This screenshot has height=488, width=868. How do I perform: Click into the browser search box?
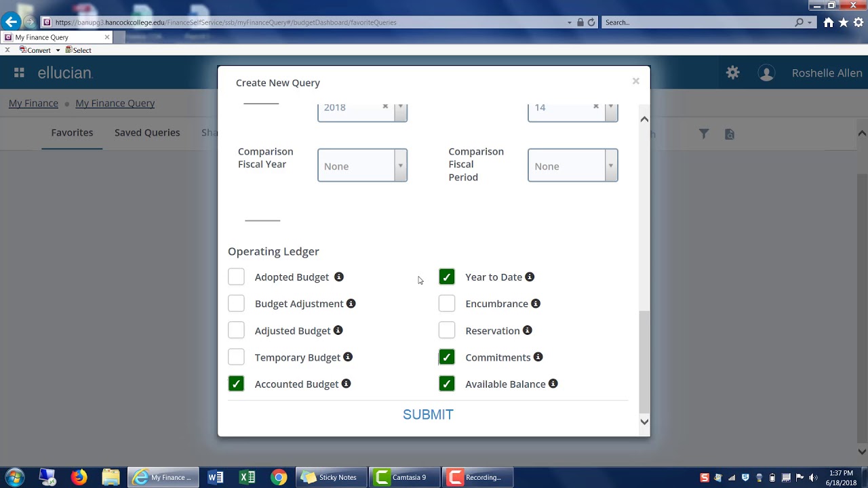698,22
